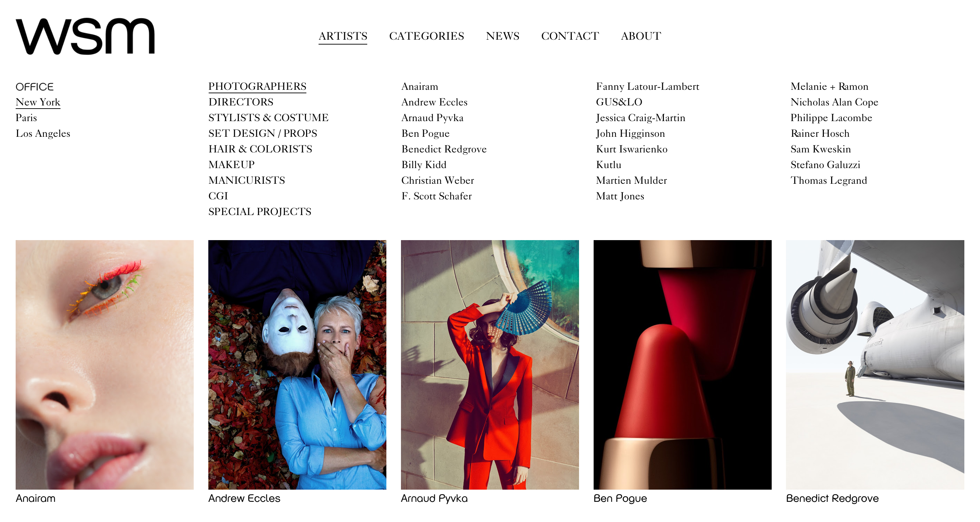This screenshot has height=522, width=980.
Task: Open the About page
Action: click(x=641, y=36)
